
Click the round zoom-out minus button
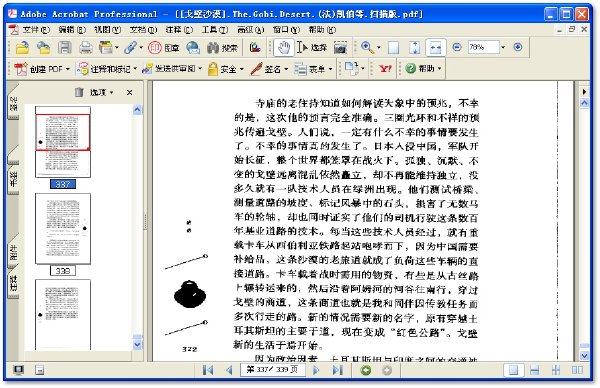click(457, 47)
